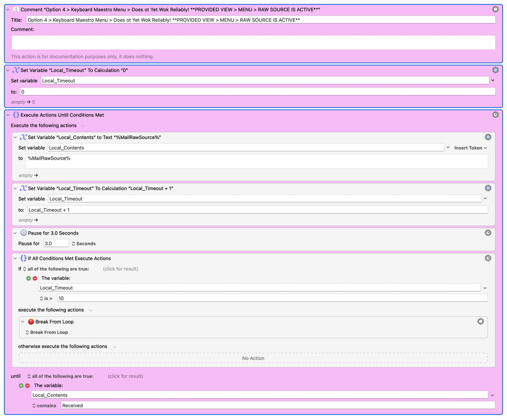Click the Comment title text field
The height and width of the screenshot is (420, 507).
click(260, 20)
